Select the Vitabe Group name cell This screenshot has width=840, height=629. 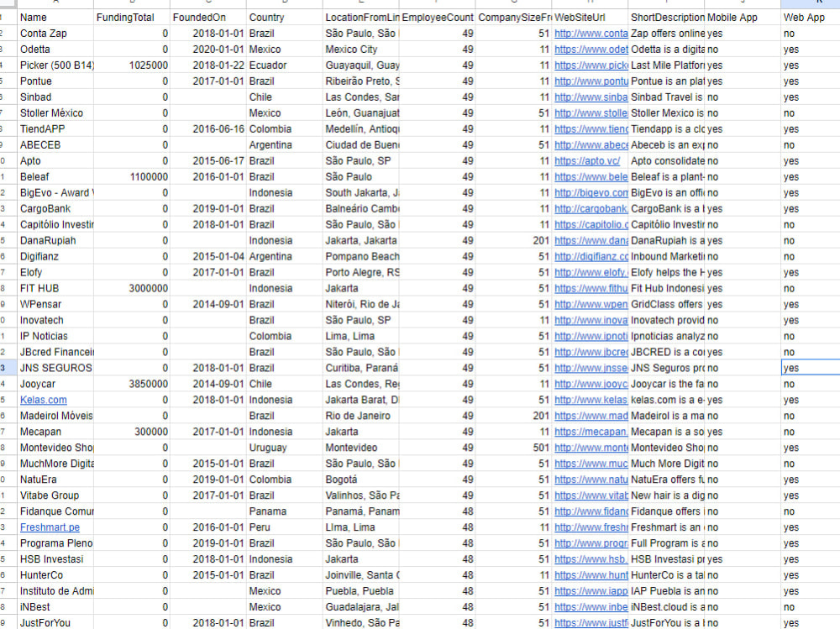click(x=55, y=495)
